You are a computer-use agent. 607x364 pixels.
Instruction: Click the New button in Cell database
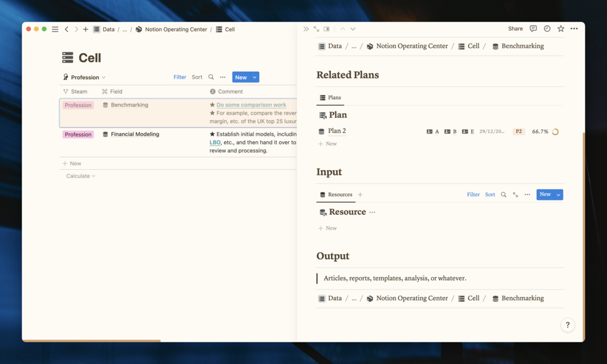coord(241,77)
